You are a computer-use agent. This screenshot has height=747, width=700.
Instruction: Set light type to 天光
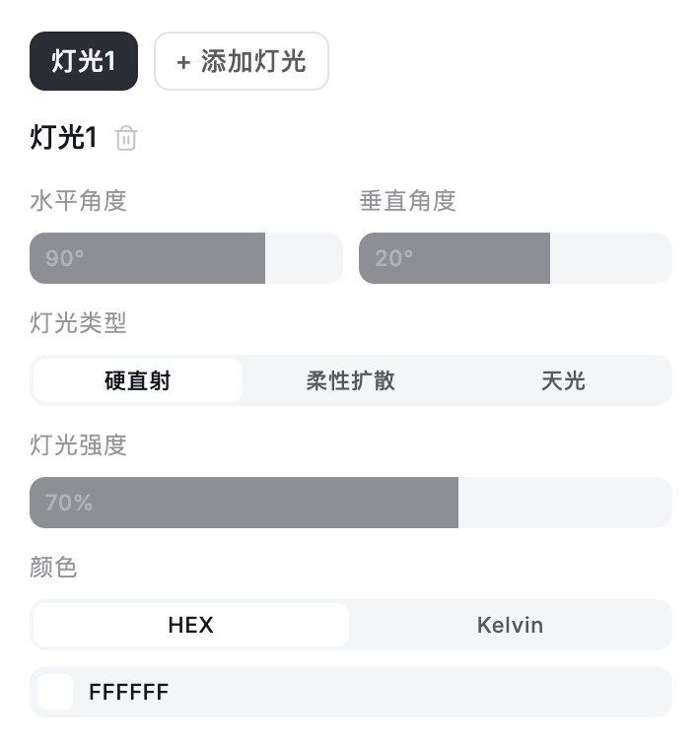point(563,380)
